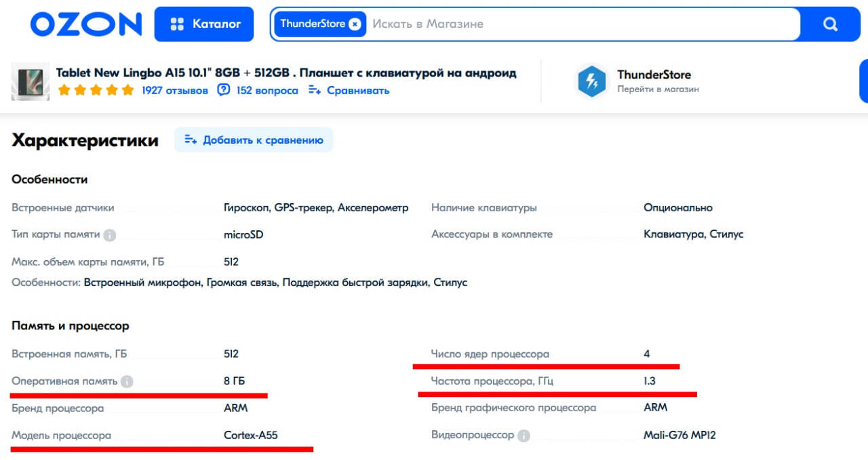The image size is (868, 460).
Task: Open the Каталог menu button
Action: pos(204,24)
